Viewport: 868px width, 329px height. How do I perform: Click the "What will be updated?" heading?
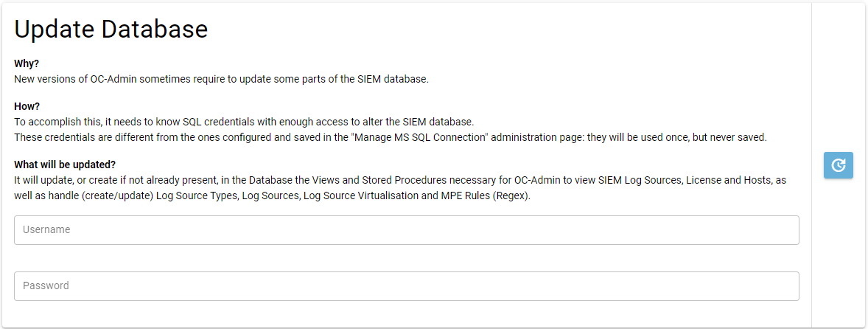[65, 164]
